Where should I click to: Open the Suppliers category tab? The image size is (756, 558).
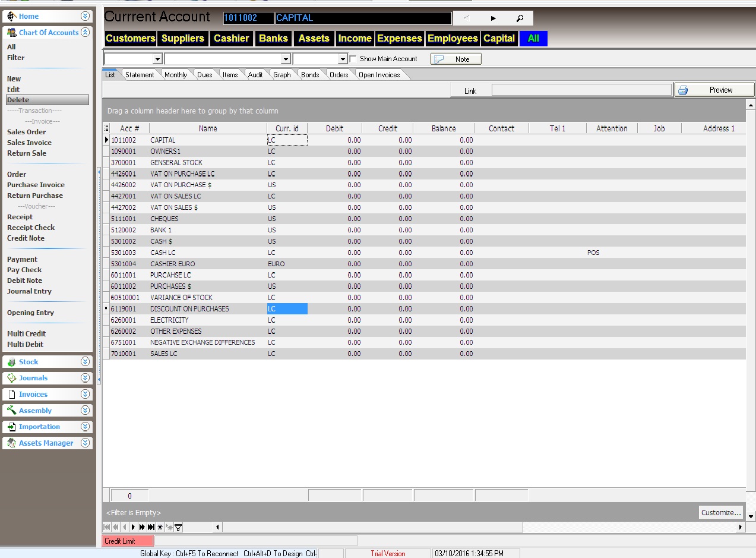[182, 38]
